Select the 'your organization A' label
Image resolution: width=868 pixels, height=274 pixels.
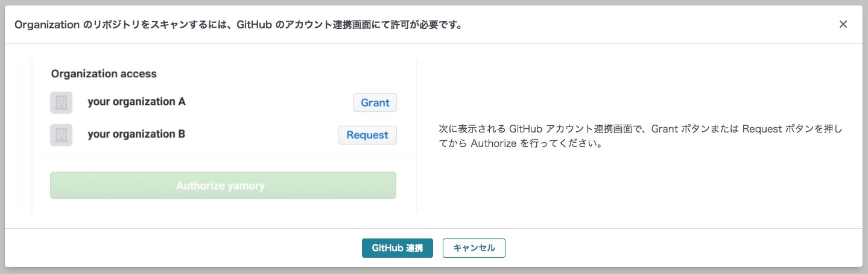[x=136, y=102]
